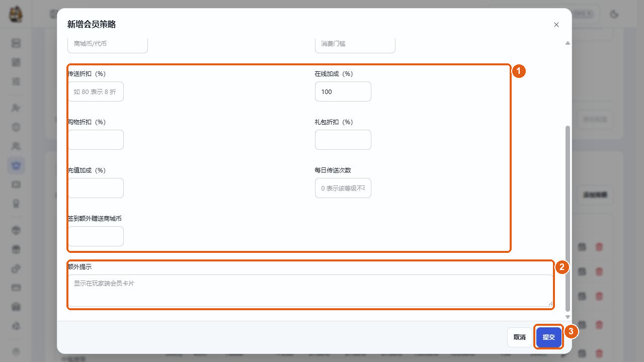Click the dialog's vertical scrollbar thumb
This screenshot has width=644, height=362.
568,219
